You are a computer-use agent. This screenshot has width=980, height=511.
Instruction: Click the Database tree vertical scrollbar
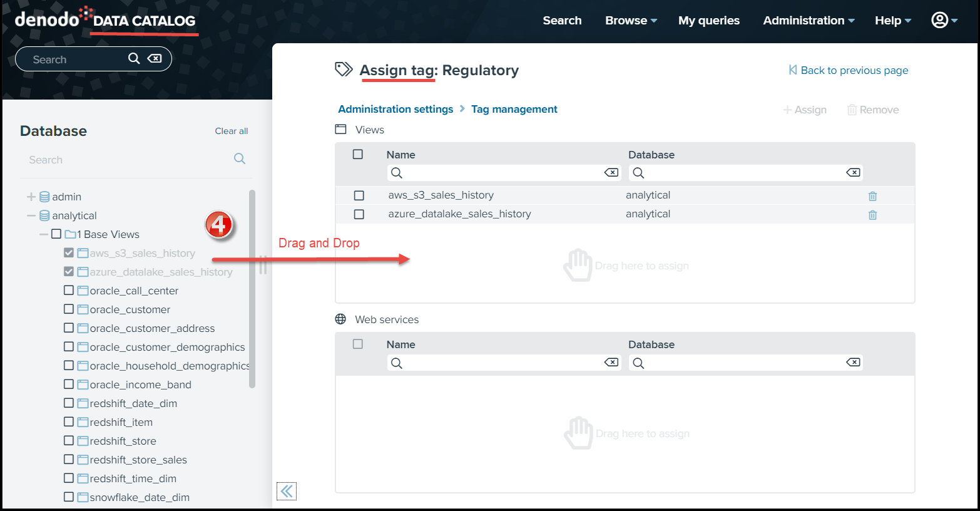252,288
